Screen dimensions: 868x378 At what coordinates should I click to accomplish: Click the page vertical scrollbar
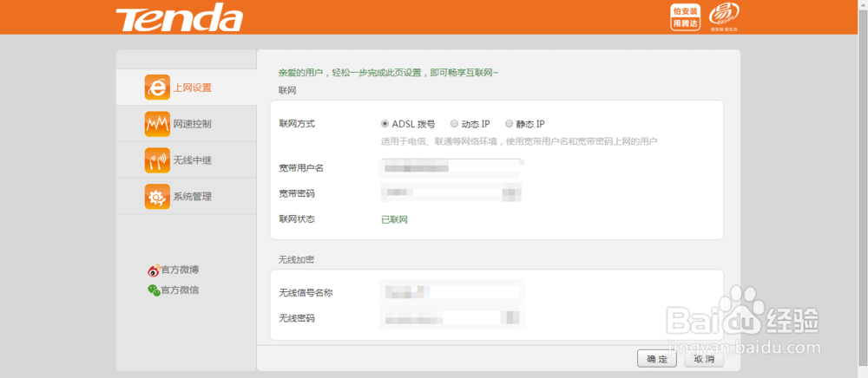[863, 189]
